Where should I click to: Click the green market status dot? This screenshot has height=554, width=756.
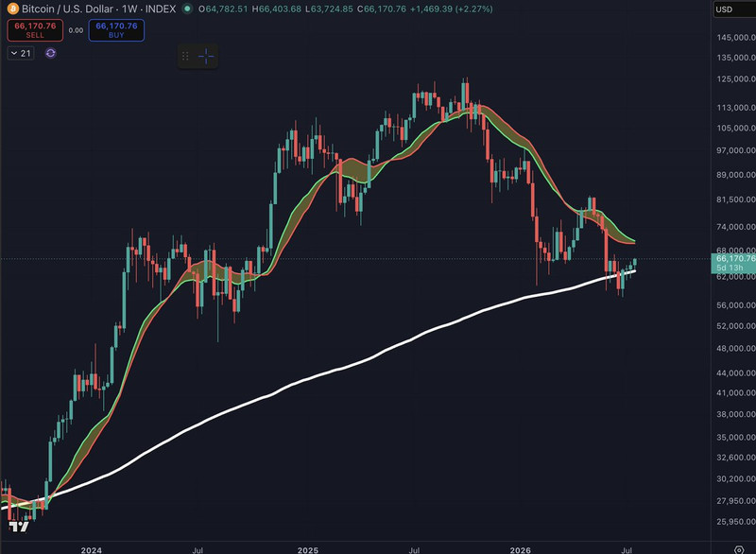[x=187, y=9]
